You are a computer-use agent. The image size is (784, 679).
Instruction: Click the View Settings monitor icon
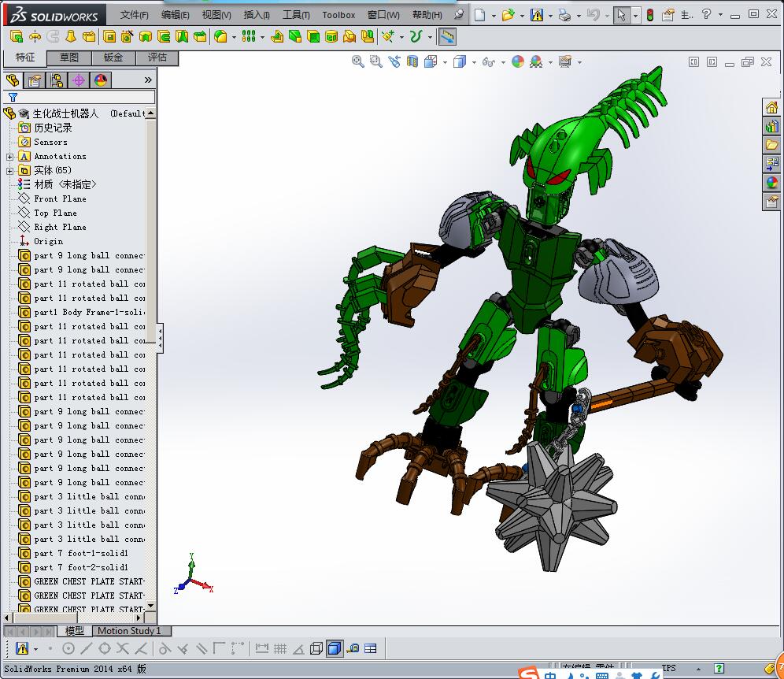point(565,62)
